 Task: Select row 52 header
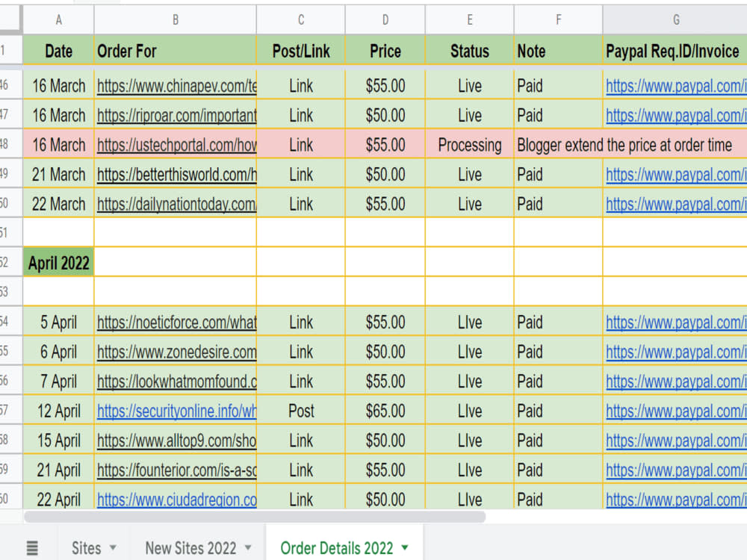[10, 262]
